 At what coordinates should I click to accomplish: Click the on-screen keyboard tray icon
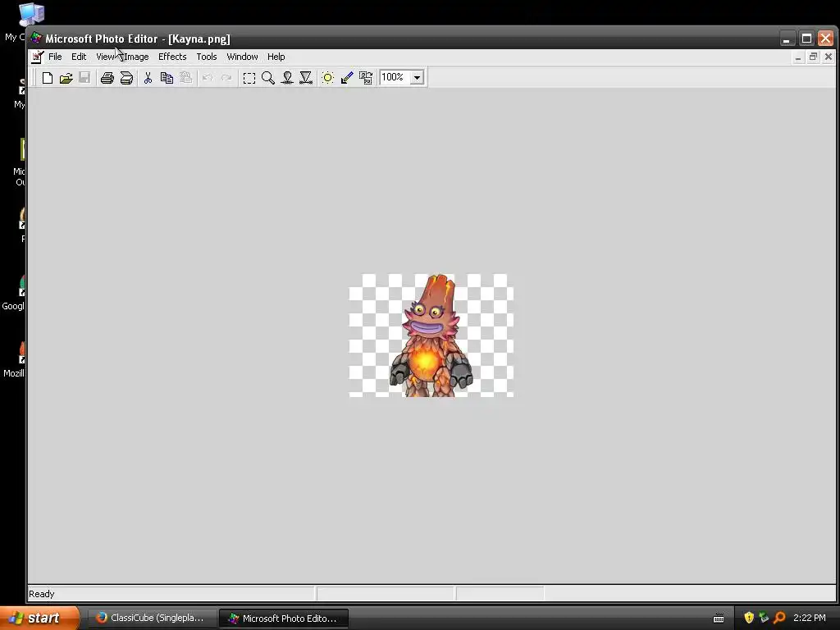719,619
